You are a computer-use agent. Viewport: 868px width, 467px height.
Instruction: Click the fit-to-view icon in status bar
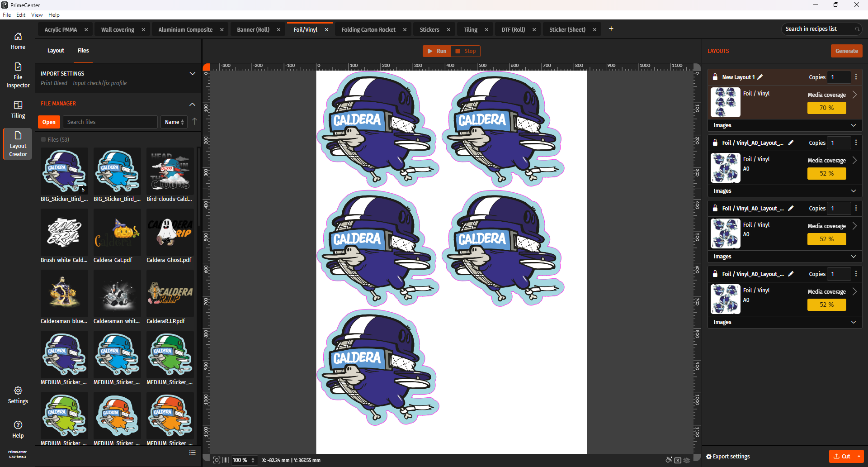click(x=217, y=460)
